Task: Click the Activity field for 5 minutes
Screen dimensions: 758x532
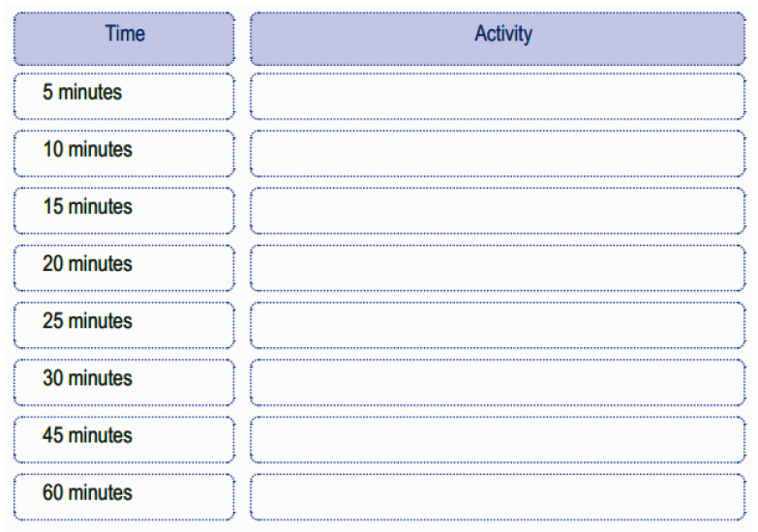Action: tap(498, 95)
